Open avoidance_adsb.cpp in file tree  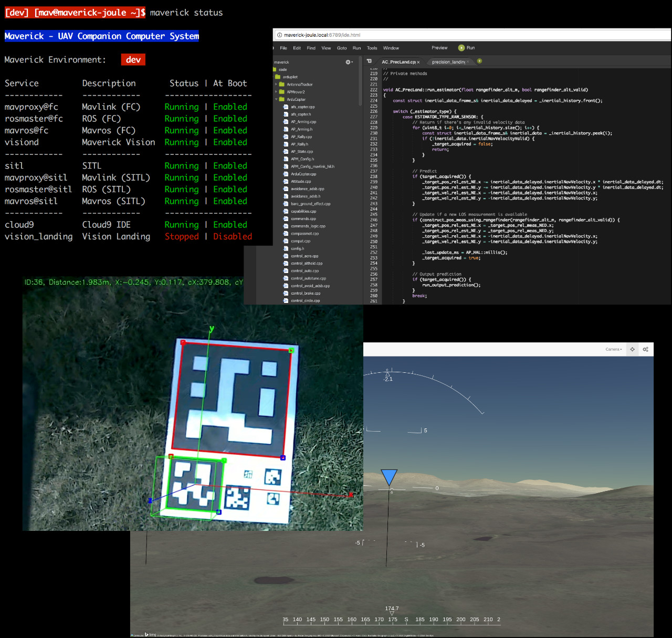[308, 189]
